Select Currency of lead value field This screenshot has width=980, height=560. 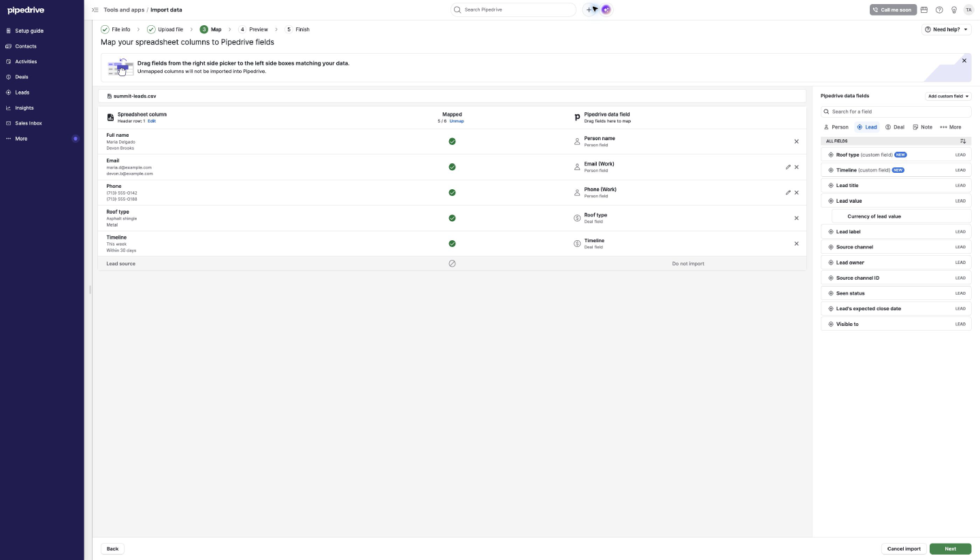(901, 216)
